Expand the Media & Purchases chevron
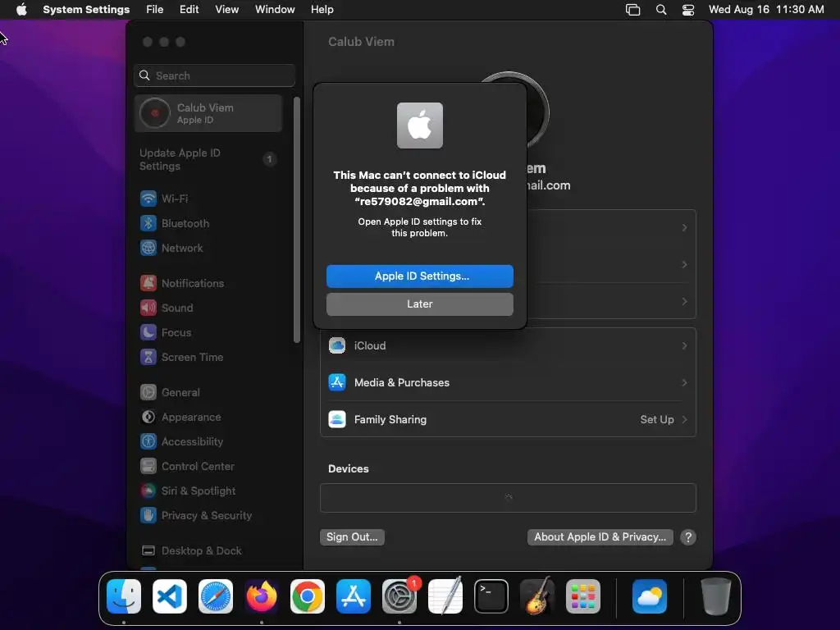The width and height of the screenshot is (840, 630). (684, 382)
